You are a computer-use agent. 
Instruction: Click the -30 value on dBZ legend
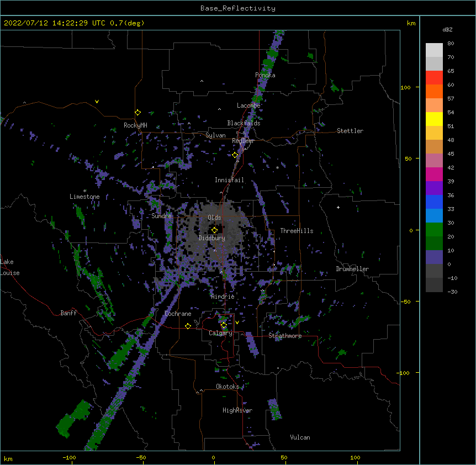(x=452, y=292)
